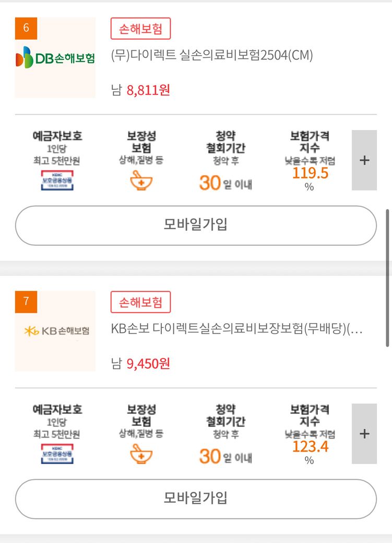392x543 pixels.
Task: Click the orange rank 6 badge
Action: click(x=26, y=28)
